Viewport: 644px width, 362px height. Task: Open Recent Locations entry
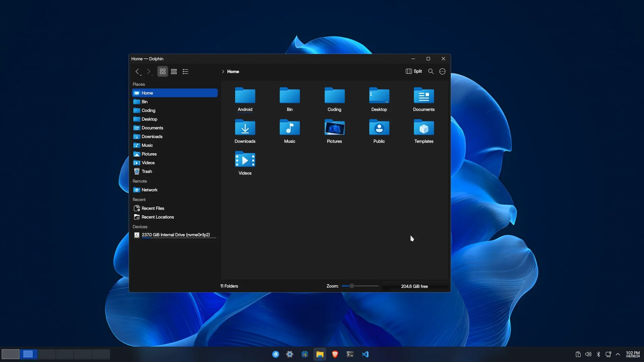(x=175, y=217)
